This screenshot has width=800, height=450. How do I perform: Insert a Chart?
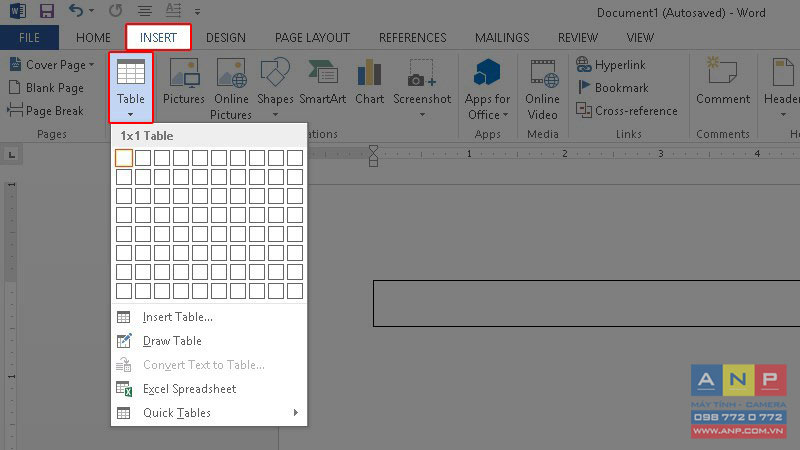[369, 81]
